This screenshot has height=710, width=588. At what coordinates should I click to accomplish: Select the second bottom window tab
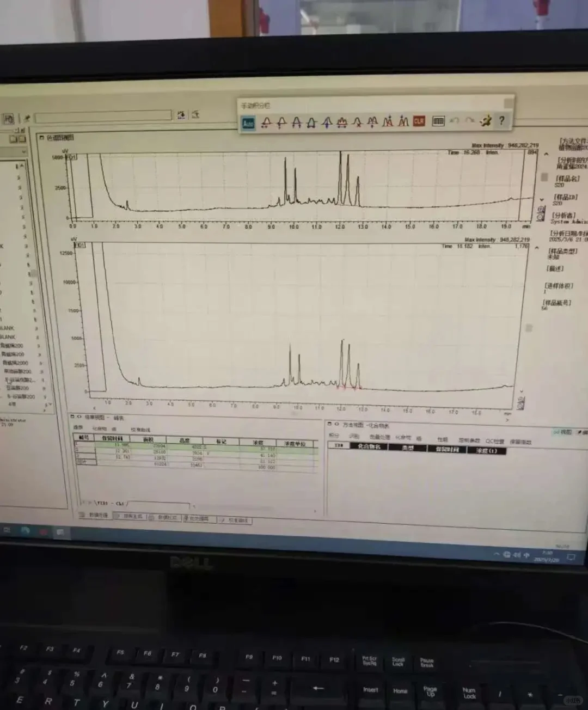pos(130,516)
